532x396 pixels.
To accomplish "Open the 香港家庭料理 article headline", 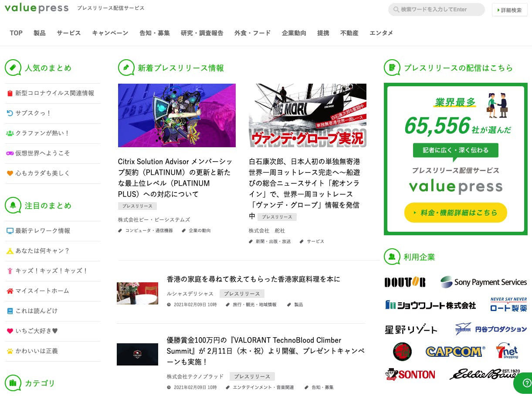I will 253,279.
